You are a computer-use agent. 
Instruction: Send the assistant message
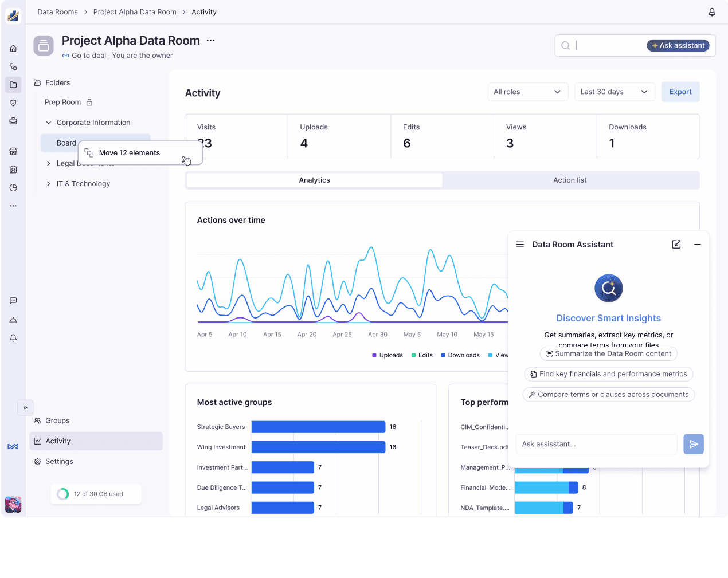pos(694,444)
